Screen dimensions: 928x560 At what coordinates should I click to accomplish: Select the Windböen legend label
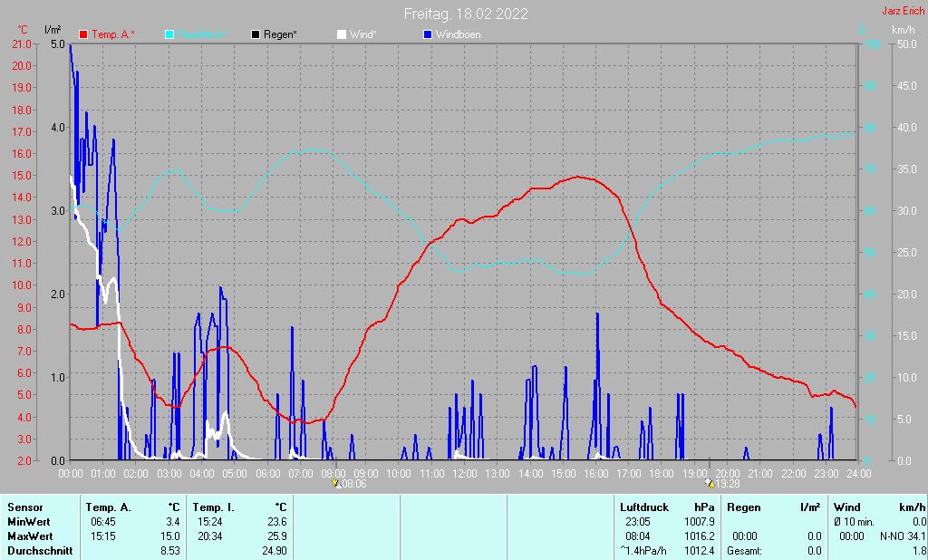point(459,34)
